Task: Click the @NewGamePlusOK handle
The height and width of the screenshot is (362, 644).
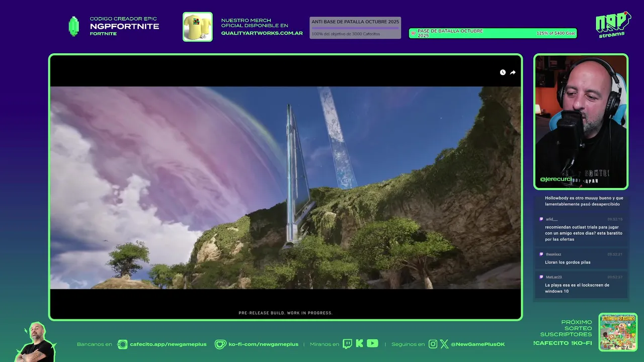Action: (x=478, y=344)
